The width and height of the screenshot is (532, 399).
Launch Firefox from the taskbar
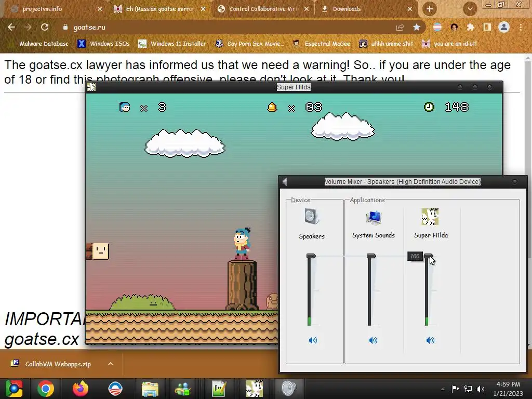coord(81,389)
